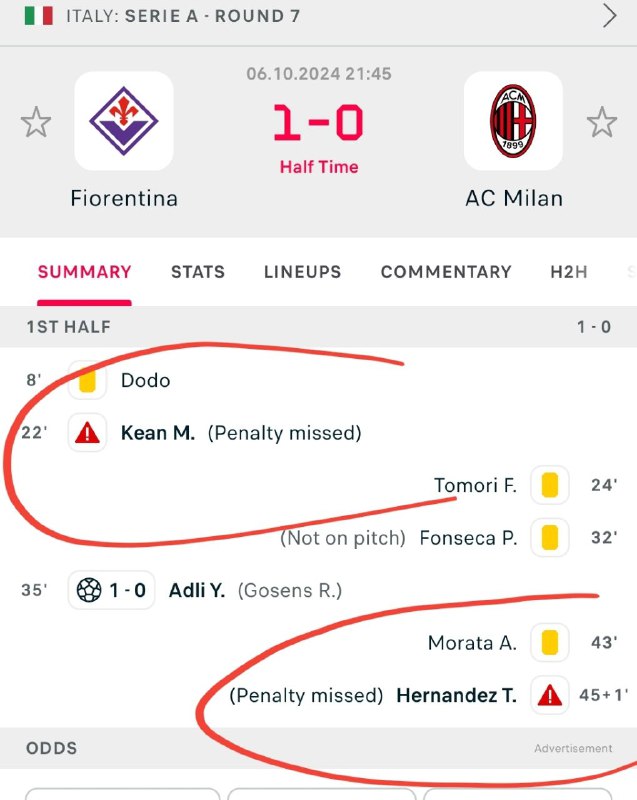The image size is (637, 800).
Task: Tap the Italy flag icon
Action: [x=39, y=16]
